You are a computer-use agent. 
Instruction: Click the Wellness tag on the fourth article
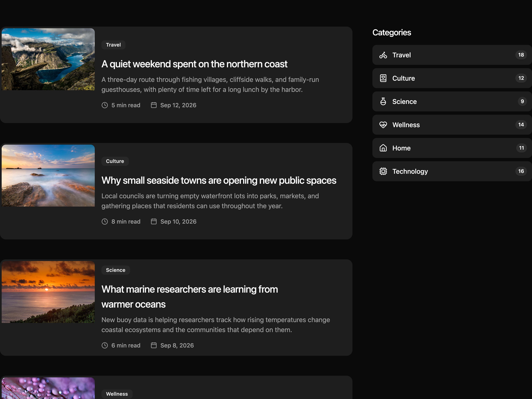tap(117, 394)
